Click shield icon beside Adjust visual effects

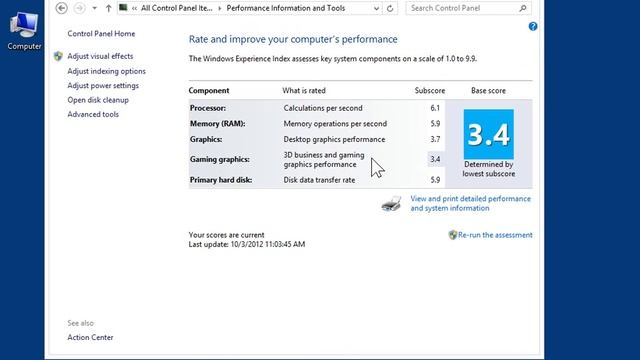pos(58,56)
